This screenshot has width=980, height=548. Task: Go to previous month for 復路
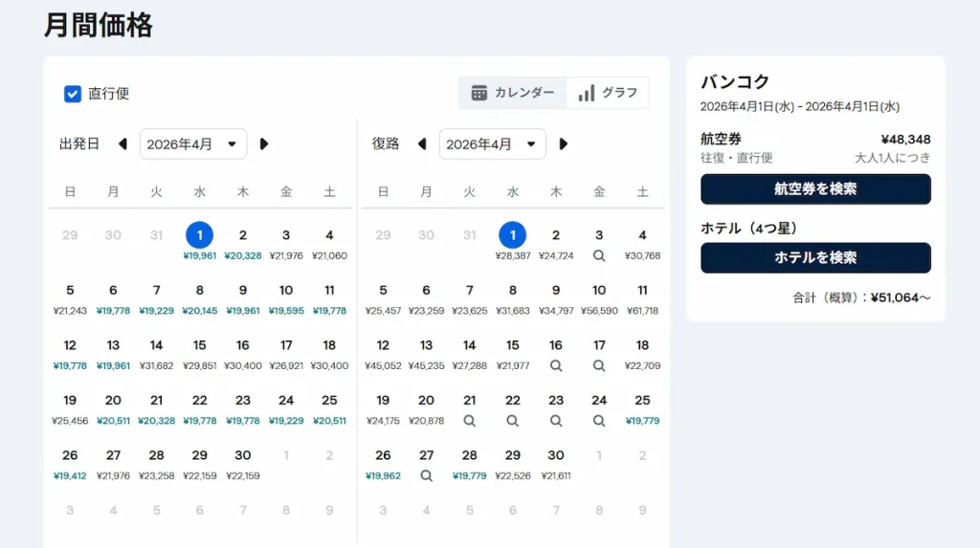pyautogui.click(x=422, y=144)
